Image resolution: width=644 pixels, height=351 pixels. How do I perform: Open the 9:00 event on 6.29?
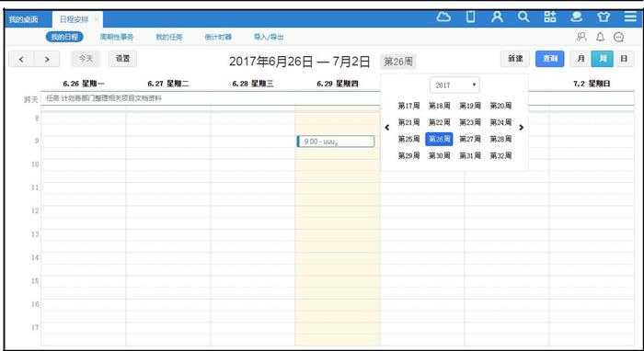336,142
